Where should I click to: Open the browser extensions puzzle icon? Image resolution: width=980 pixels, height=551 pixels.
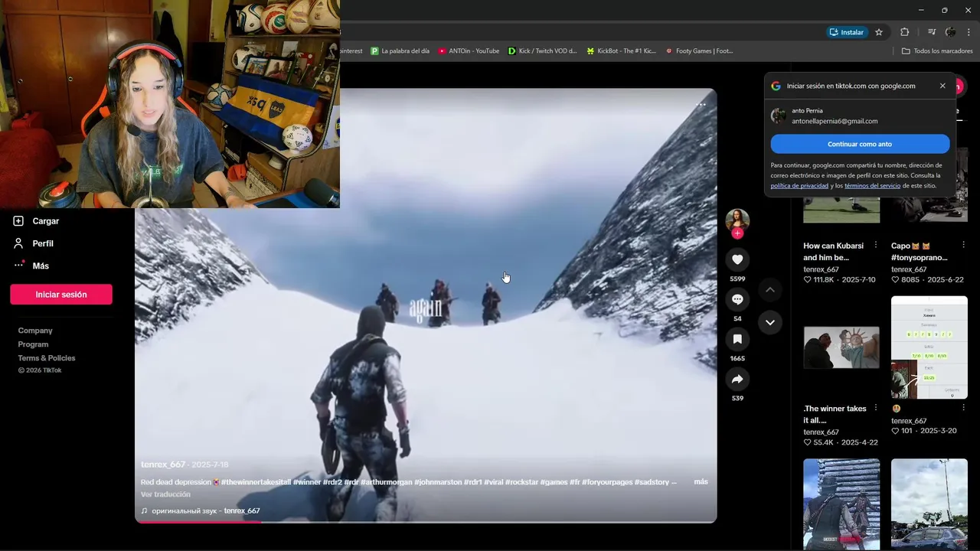(x=905, y=32)
